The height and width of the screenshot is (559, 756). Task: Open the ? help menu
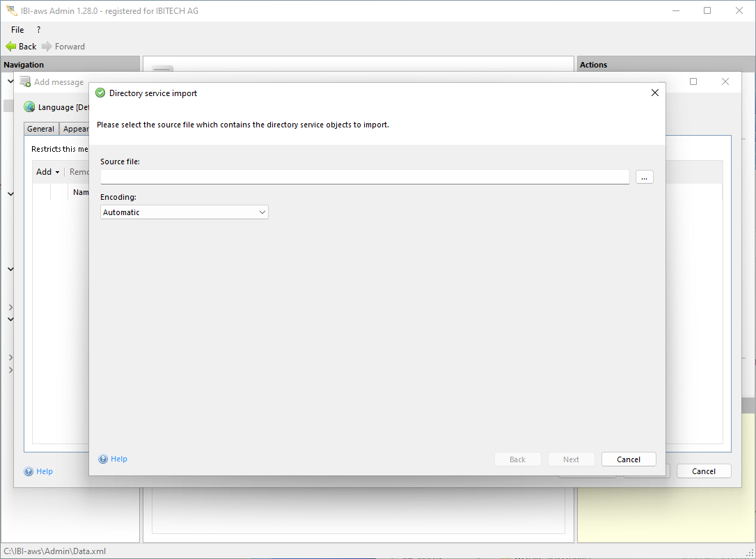(x=38, y=30)
